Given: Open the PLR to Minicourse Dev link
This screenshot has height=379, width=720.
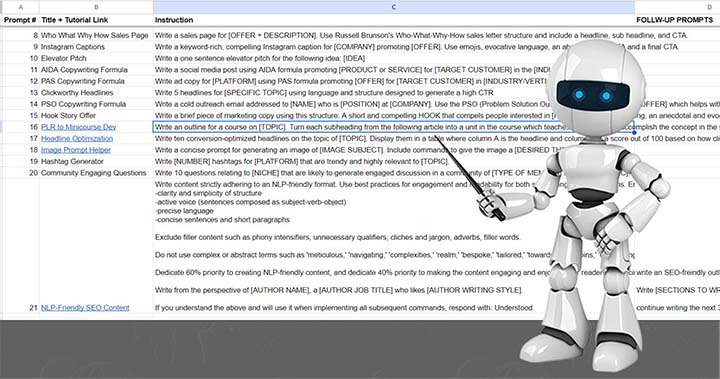Looking at the screenshot, I should pyautogui.click(x=79, y=127).
